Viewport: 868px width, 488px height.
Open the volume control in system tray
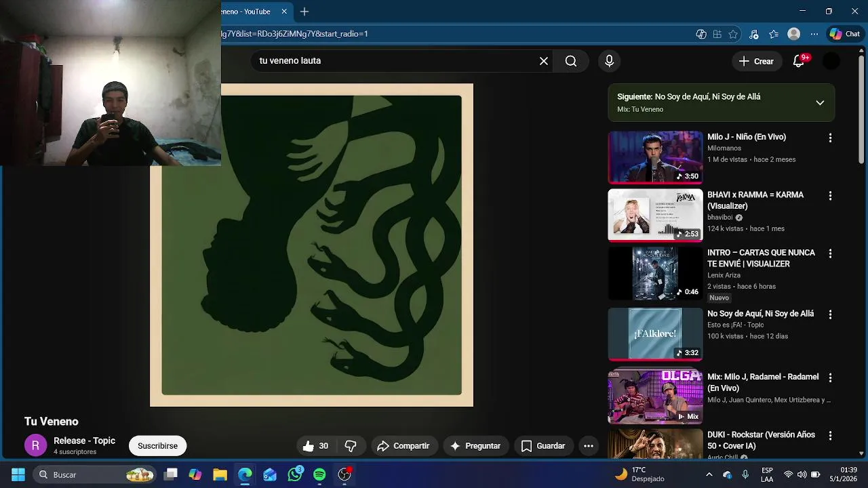[x=802, y=474]
